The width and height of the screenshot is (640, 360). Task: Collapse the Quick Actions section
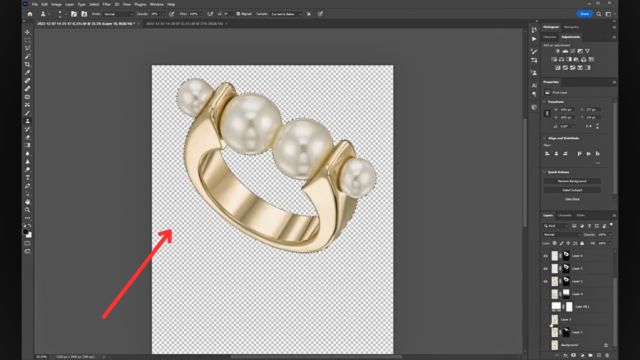pyautogui.click(x=544, y=172)
